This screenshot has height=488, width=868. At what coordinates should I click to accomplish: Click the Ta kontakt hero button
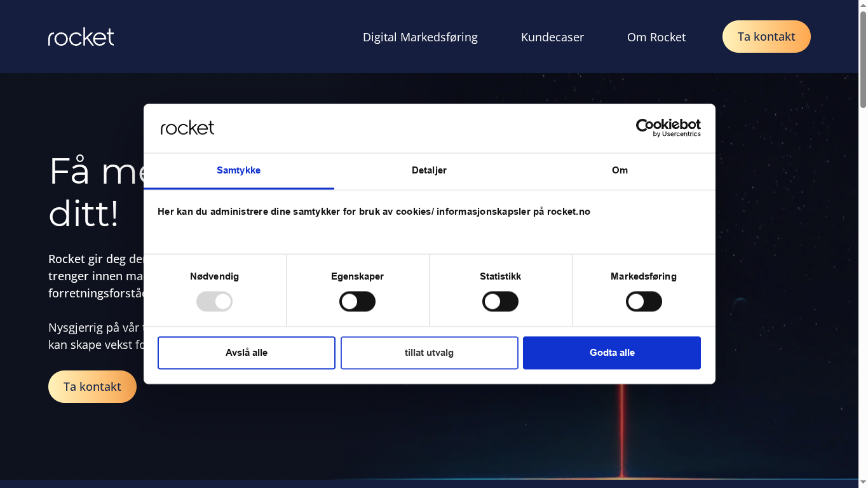(x=92, y=386)
